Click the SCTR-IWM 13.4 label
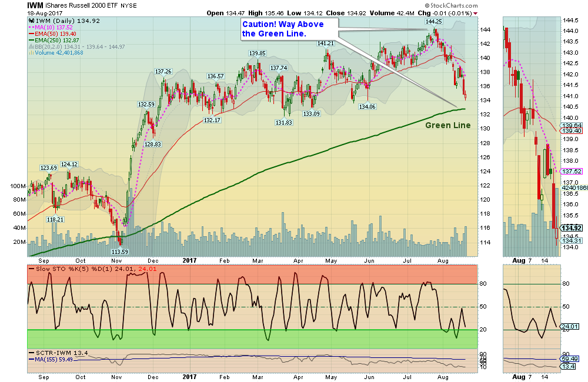This screenshot has width=588, height=382. click(62, 353)
